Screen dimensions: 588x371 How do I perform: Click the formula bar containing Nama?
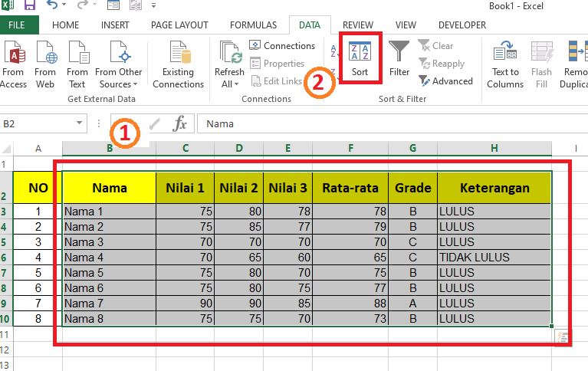point(392,123)
